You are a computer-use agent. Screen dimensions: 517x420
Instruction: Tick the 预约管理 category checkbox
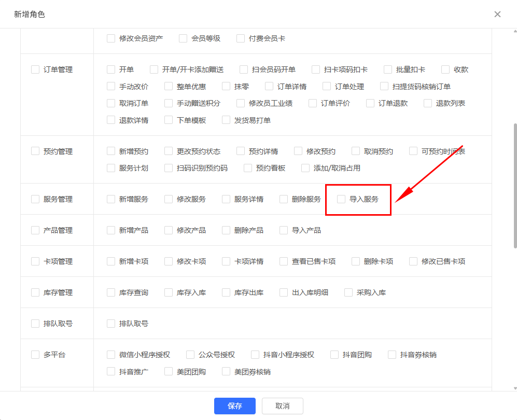pyautogui.click(x=35, y=151)
